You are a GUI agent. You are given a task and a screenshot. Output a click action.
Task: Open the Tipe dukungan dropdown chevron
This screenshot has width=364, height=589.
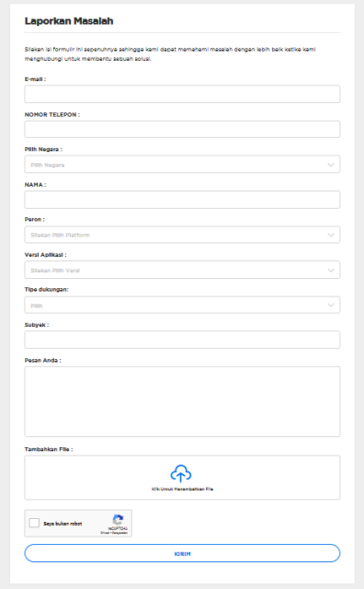331,305
